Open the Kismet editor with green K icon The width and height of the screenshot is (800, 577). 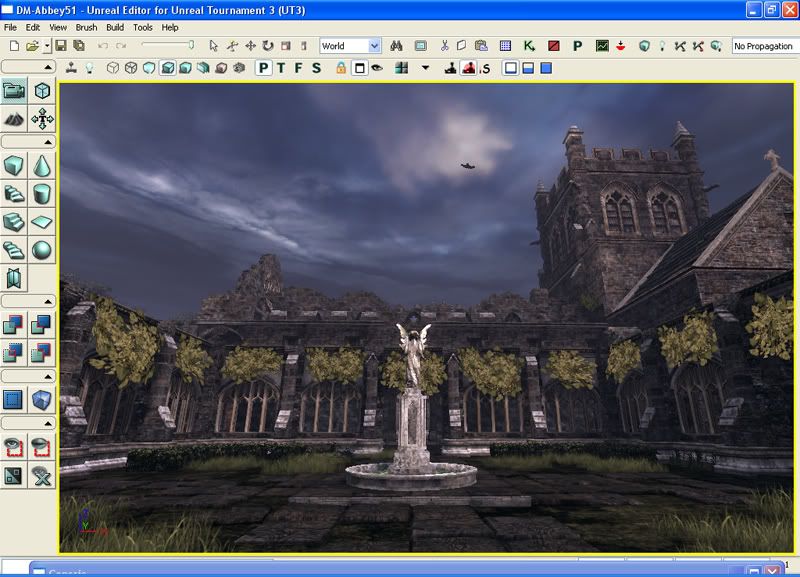pyautogui.click(x=529, y=46)
